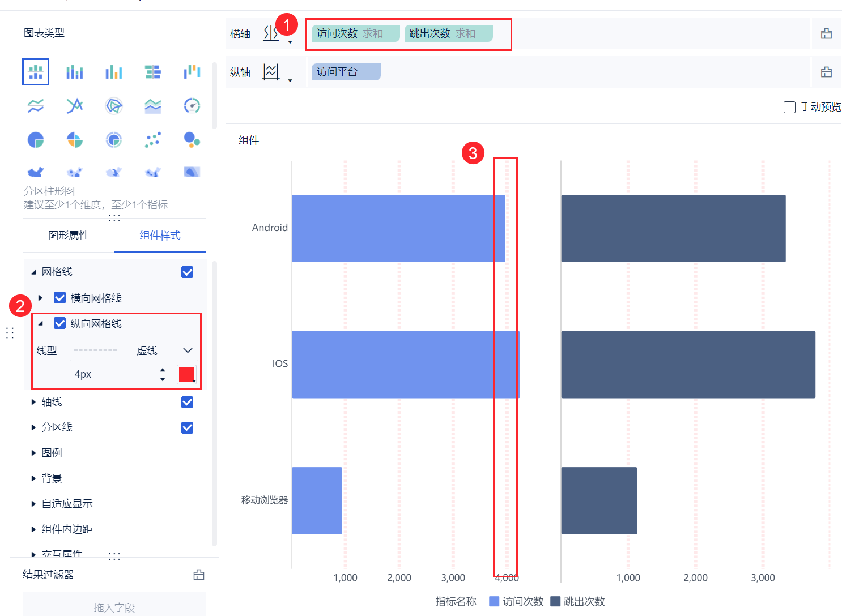
Task: Toggle the 横向网格线 checkbox
Action: pos(59,298)
